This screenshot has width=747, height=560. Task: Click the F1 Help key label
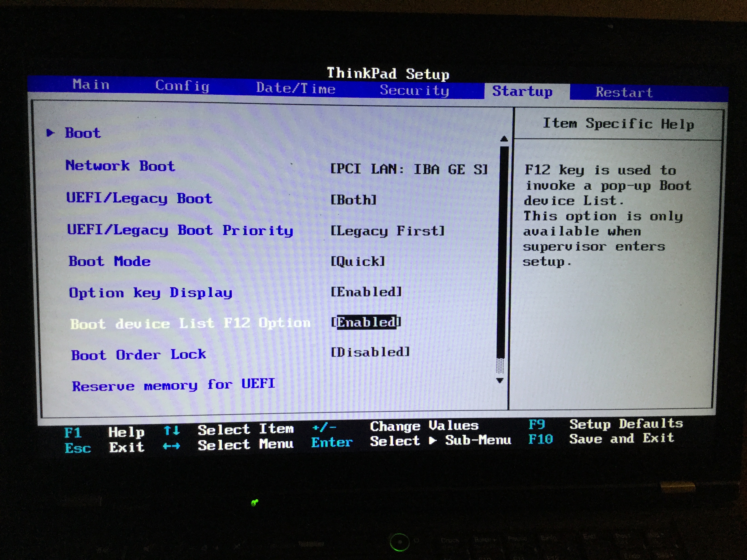coord(73,432)
